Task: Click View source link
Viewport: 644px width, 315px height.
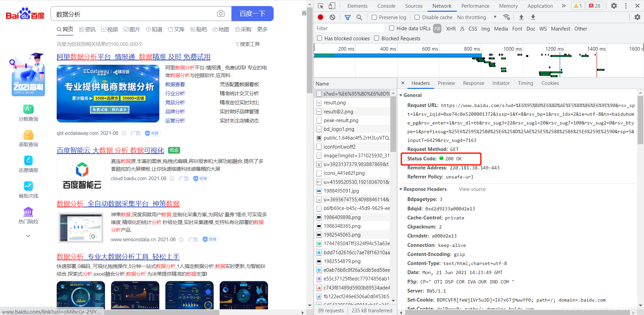Action: click(x=472, y=189)
